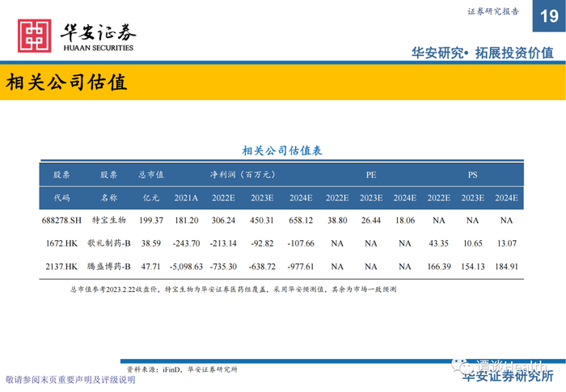Click the PS value 10.65
This screenshot has width=566, height=392.
click(x=472, y=243)
